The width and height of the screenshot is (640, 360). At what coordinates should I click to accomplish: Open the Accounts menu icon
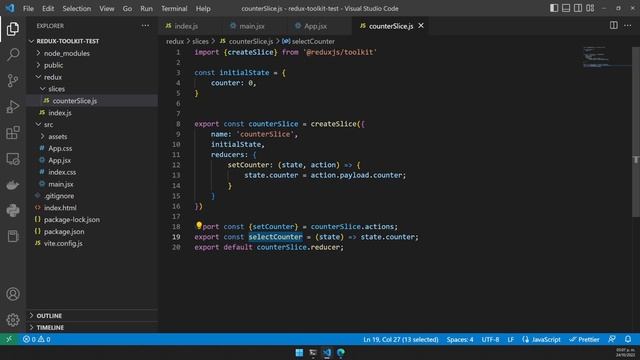pos(13,294)
